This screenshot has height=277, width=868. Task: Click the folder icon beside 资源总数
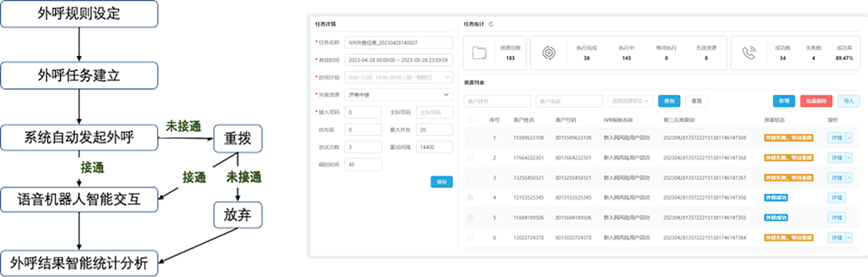[x=479, y=52]
